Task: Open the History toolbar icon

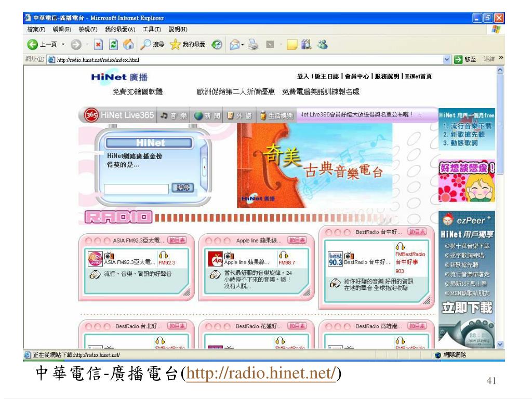Action: [x=217, y=45]
